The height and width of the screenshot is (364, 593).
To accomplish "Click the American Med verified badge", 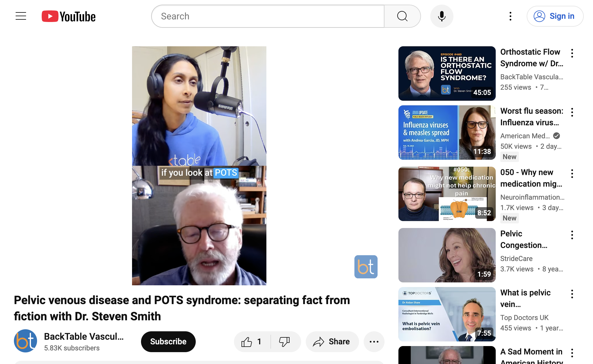I will point(557,136).
